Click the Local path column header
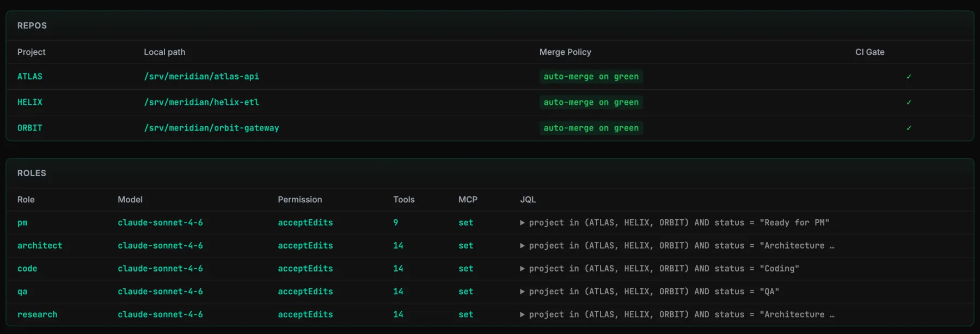Viewport: 980px width, 334px height. [164, 52]
